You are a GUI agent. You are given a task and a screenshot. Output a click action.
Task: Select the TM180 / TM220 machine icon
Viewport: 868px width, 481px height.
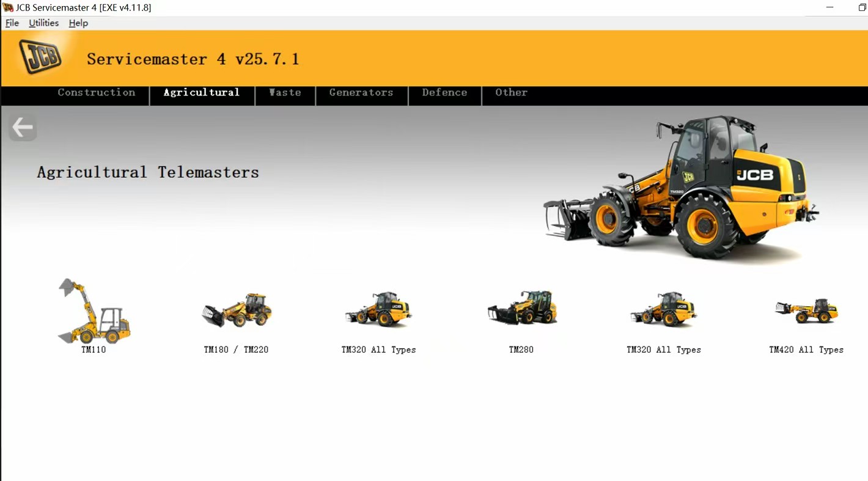coord(237,310)
